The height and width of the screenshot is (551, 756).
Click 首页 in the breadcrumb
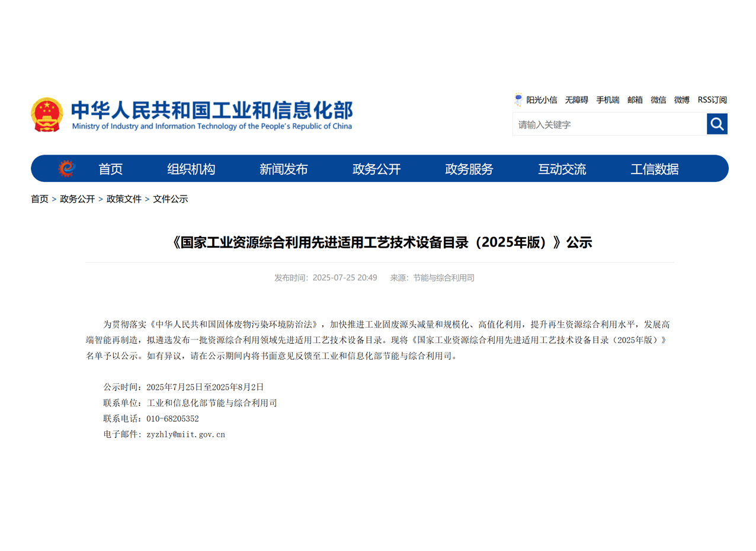click(x=40, y=199)
